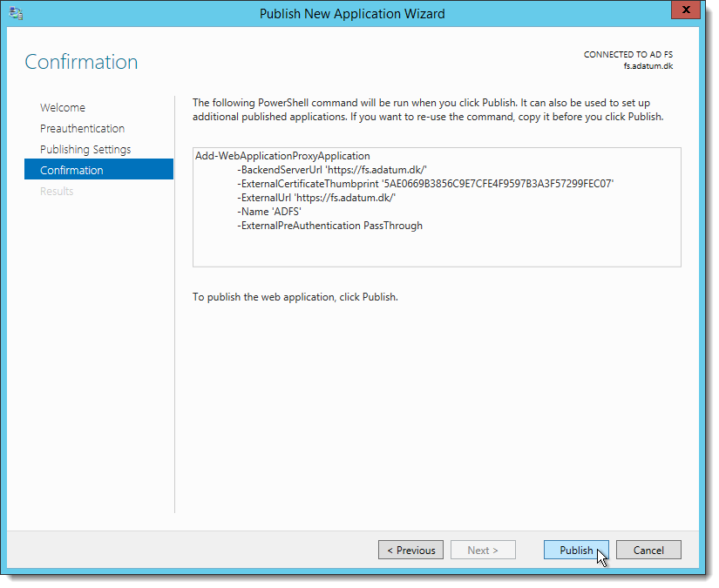This screenshot has height=588, width=719.
Task: Click the greyed-out Results step
Action: pyautogui.click(x=57, y=191)
